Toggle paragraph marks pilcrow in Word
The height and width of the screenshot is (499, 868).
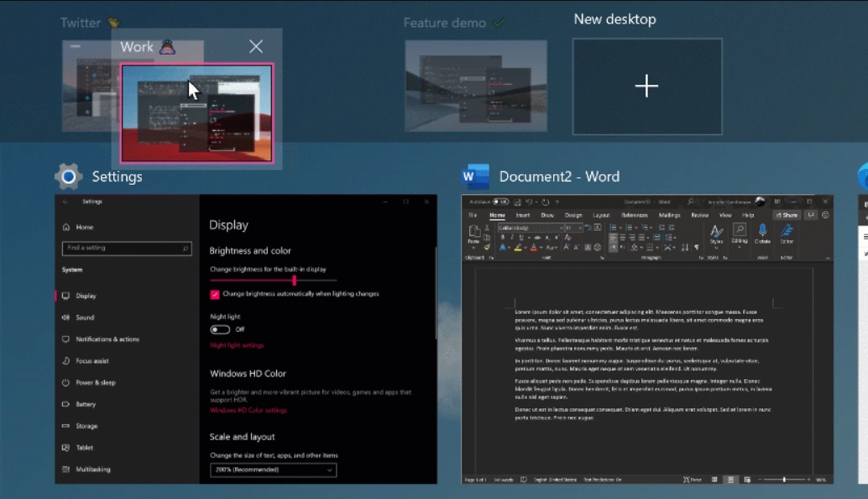(x=697, y=247)
